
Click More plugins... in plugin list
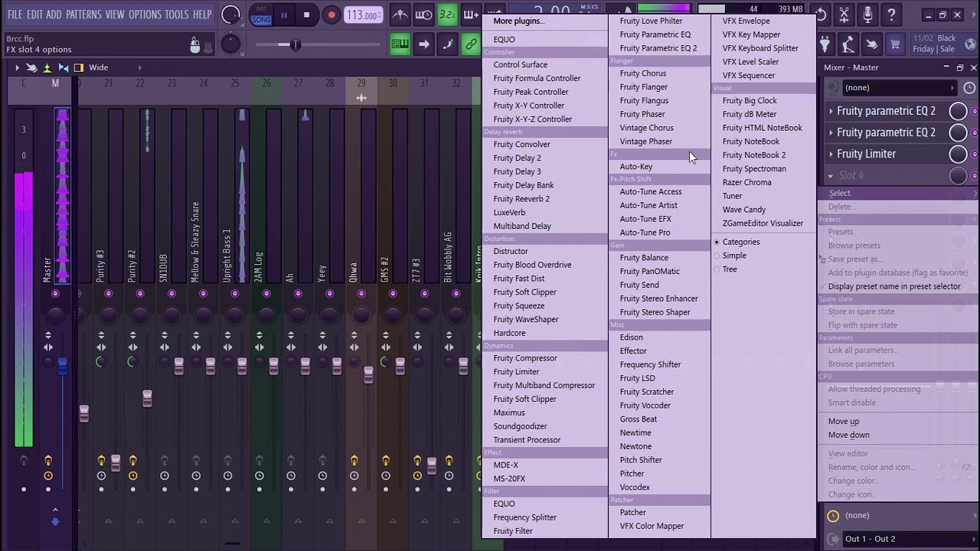519,21
